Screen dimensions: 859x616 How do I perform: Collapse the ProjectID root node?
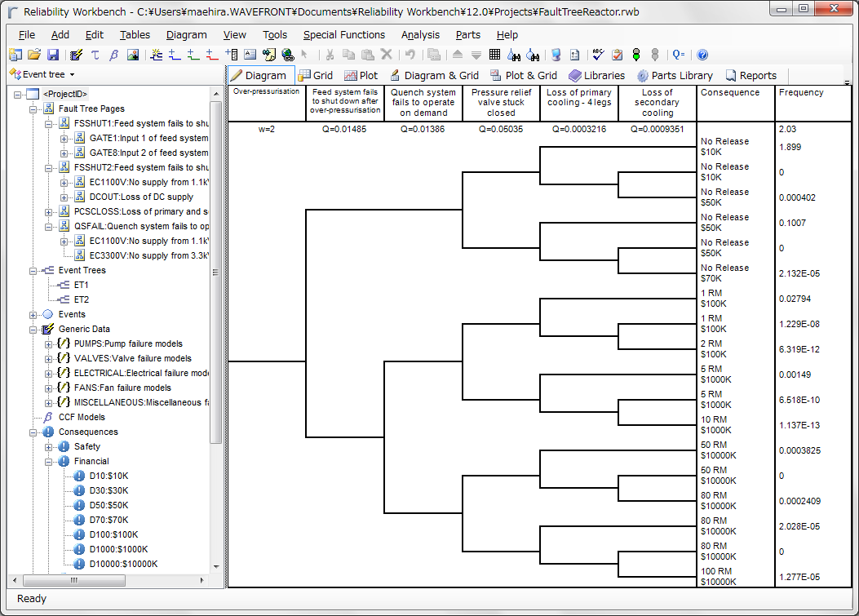tap(17, 95)
